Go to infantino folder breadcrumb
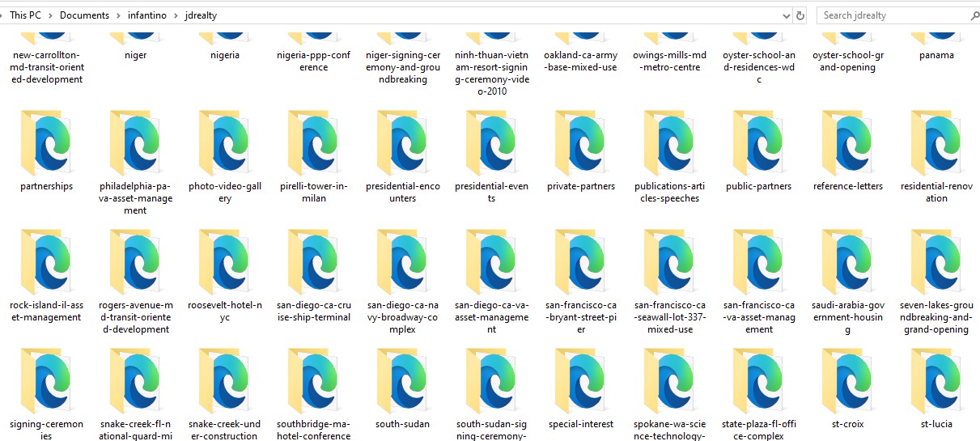980x441 pixels. click(146, 15)
